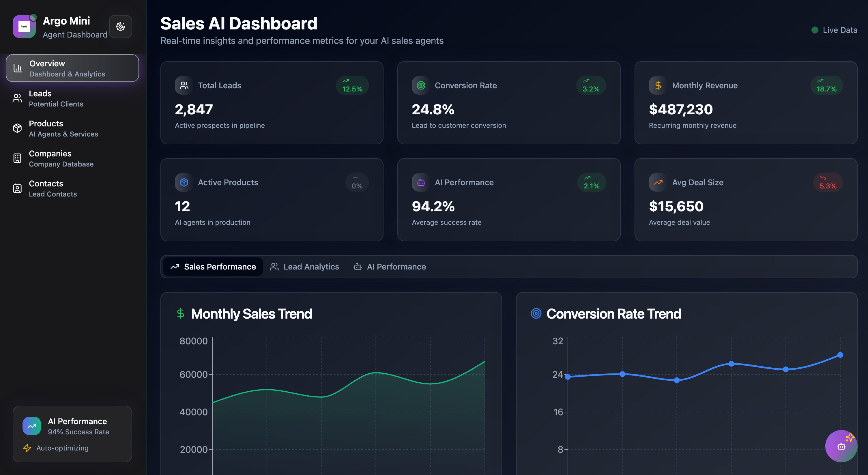This screenshot has height=475, width=868.
Task: Open the Monthly Revenue metric card
Action: [746, 103]
